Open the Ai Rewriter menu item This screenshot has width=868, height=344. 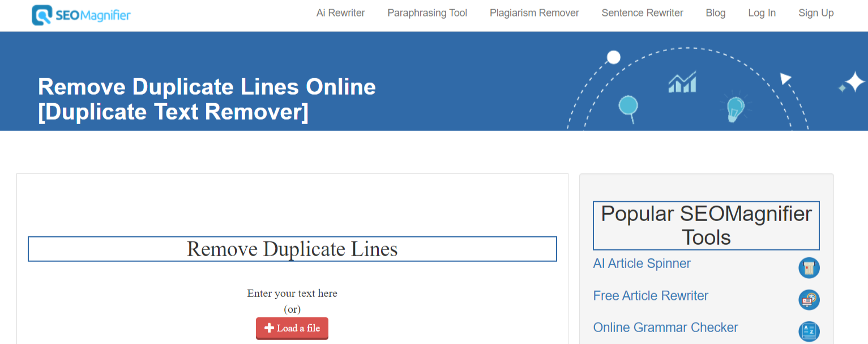340,13
